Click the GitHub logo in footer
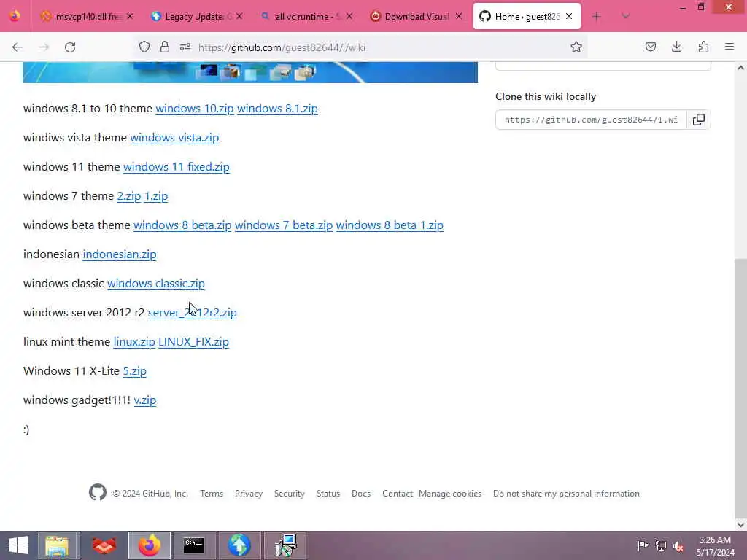Viewport: 747px width, 560px height. [x=98, y=492]
